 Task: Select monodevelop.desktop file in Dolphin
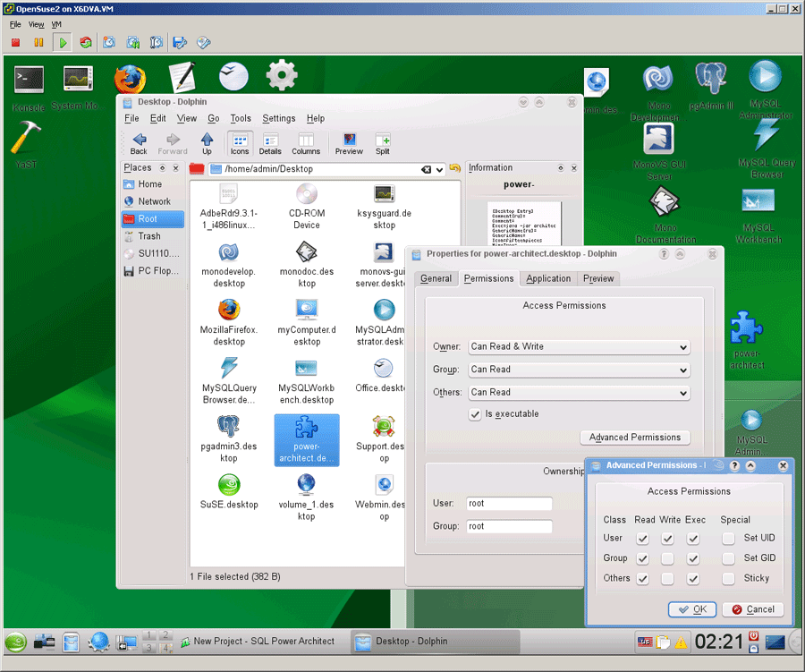coord(229,265)
